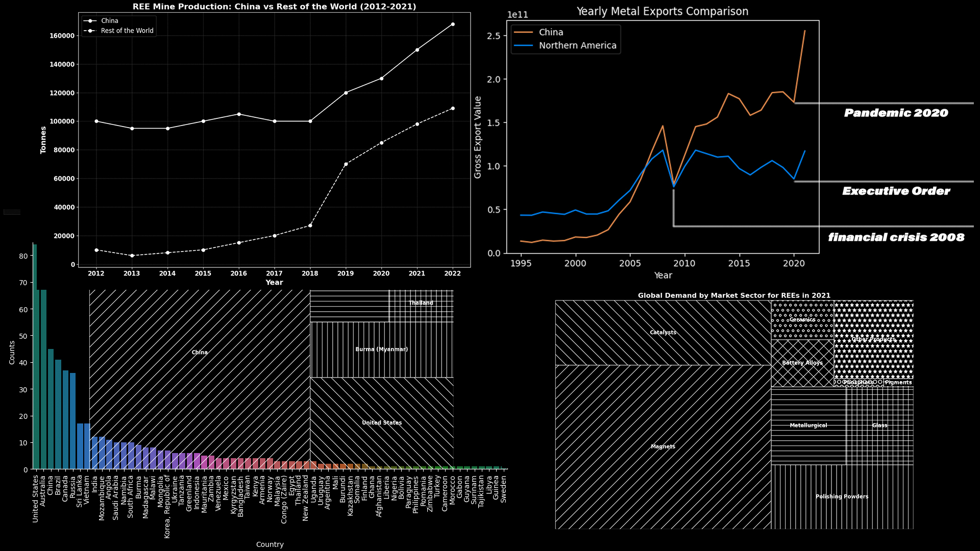Select the Burma (Myanmar) treemap cell
This screenshot has width=980, height=551.
tap(382, 349)
